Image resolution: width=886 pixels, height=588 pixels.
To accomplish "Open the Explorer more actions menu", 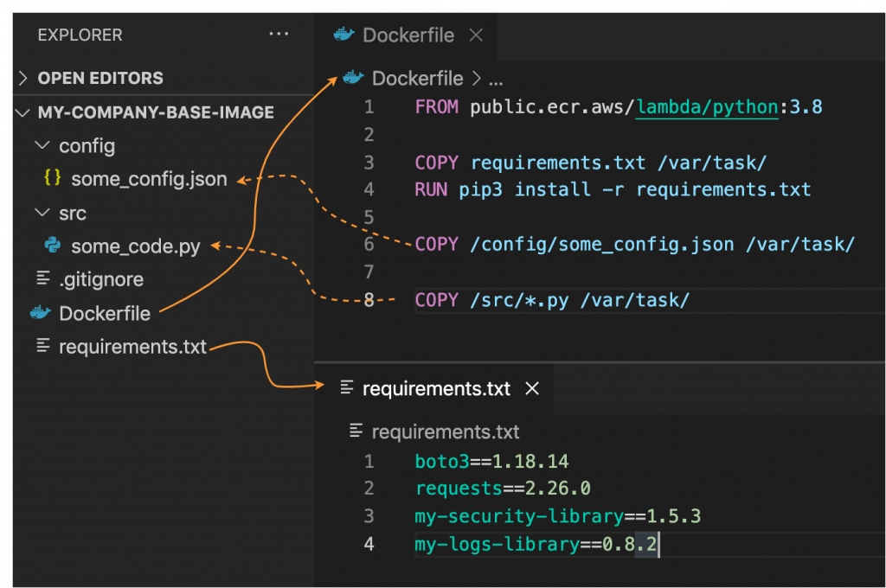I will coord(279,34).
